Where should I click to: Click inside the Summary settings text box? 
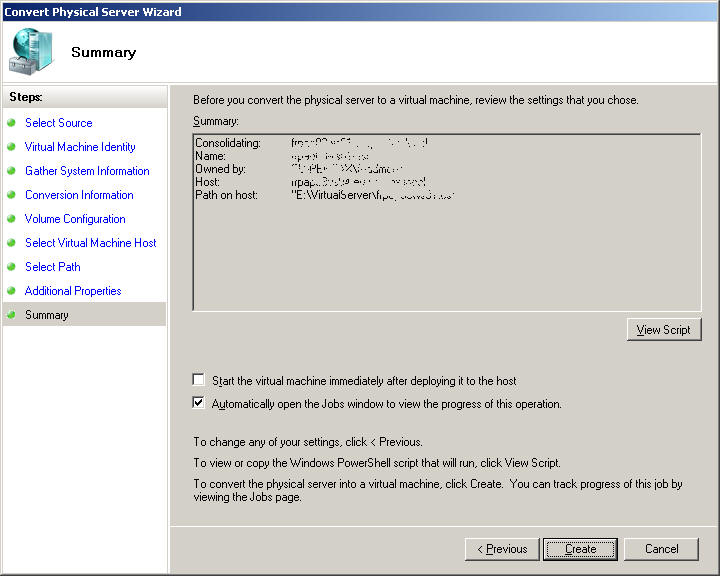(x=446, y=260)
